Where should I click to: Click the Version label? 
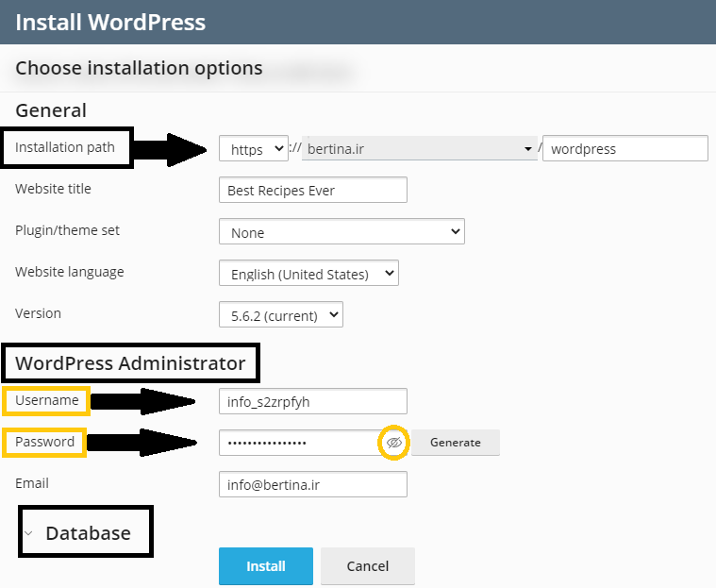pyautogui.click(x=38, y=313)
